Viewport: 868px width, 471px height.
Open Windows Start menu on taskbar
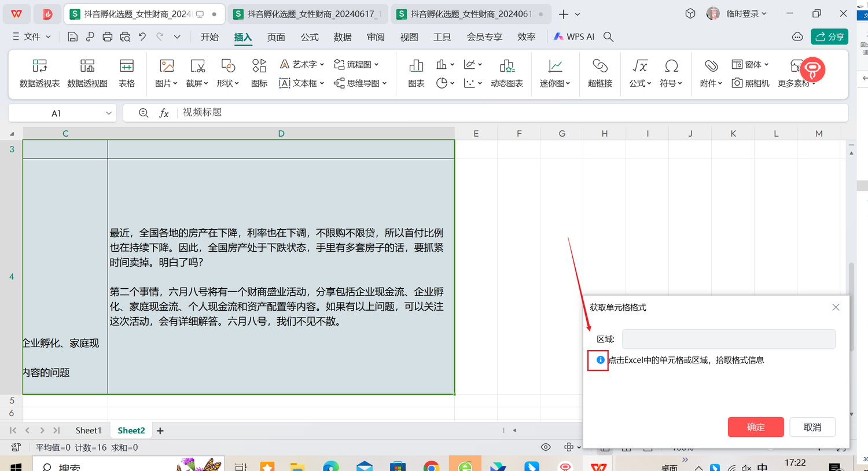[16, 466]
